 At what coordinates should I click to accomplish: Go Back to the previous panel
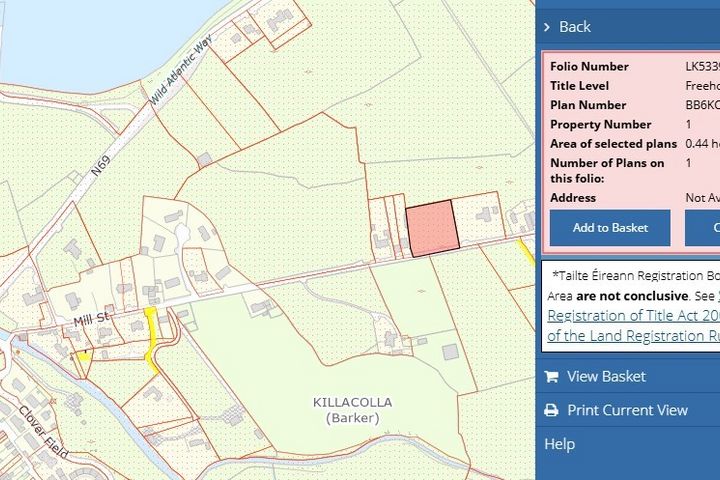point(574,27)
